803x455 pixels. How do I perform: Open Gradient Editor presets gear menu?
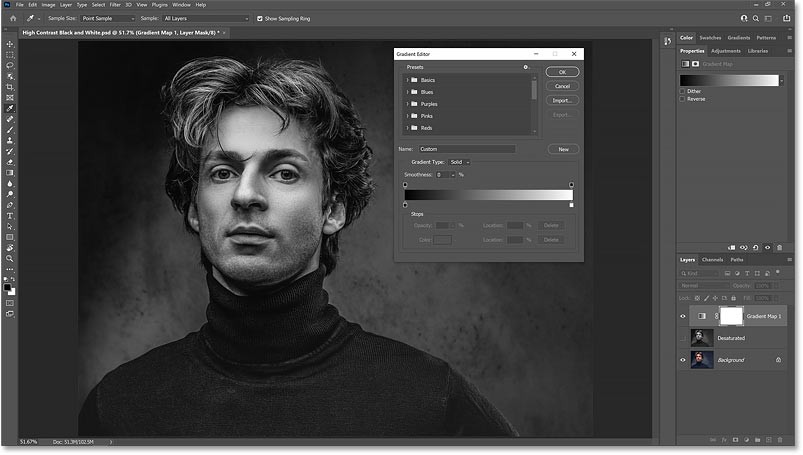[526, 67]
